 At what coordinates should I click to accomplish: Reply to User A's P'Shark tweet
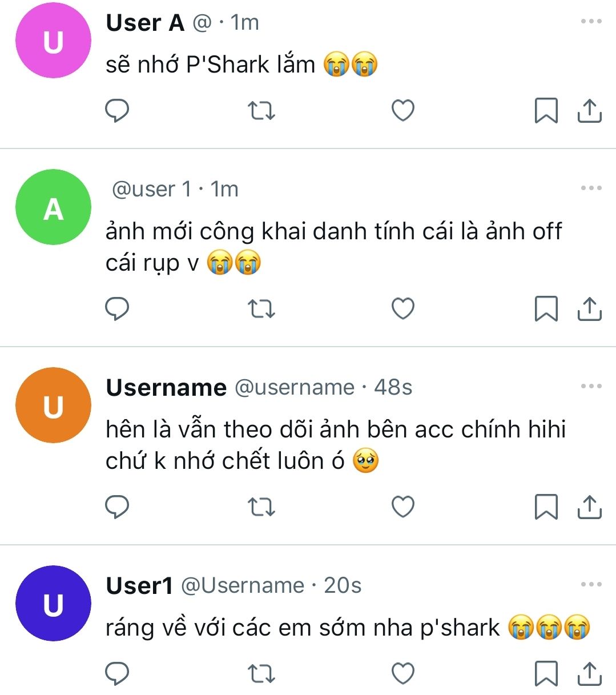click(x=118, y=110)
